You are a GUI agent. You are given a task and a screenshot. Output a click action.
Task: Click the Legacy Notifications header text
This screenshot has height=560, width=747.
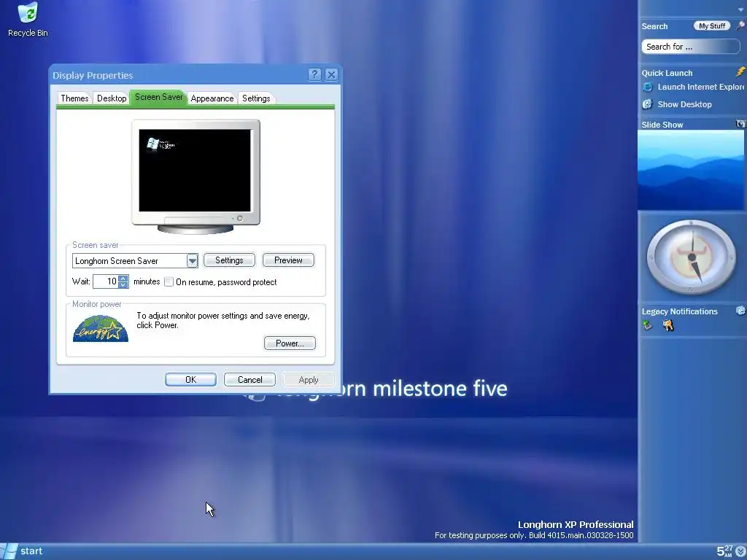tap(679, 311)
